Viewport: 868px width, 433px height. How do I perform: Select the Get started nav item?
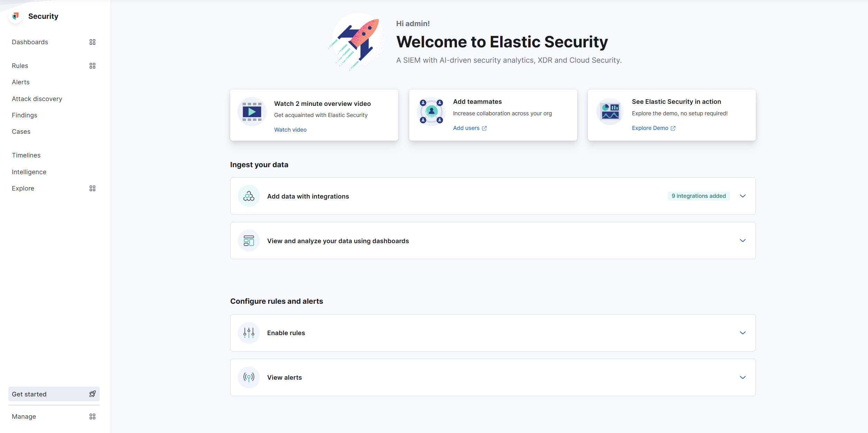[x=54, y=394]
